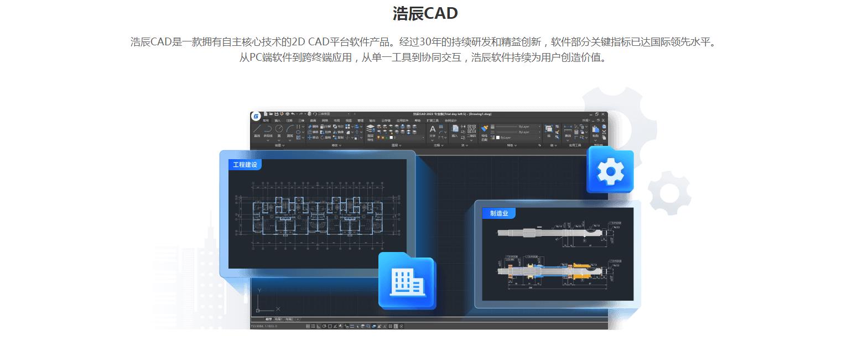Select the 圆弧 arc tool
The height and width of the screenshot is (341, 868).
pos(290,130)
